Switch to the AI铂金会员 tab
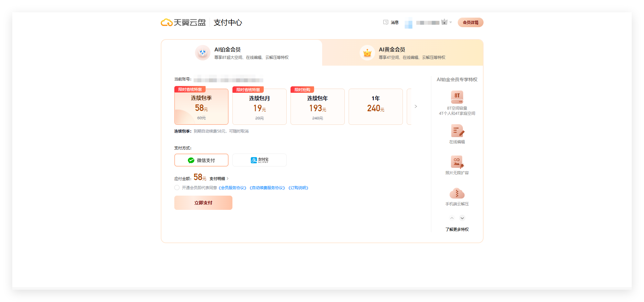Screen dimensions: 644x302 [x=241, y=53]
